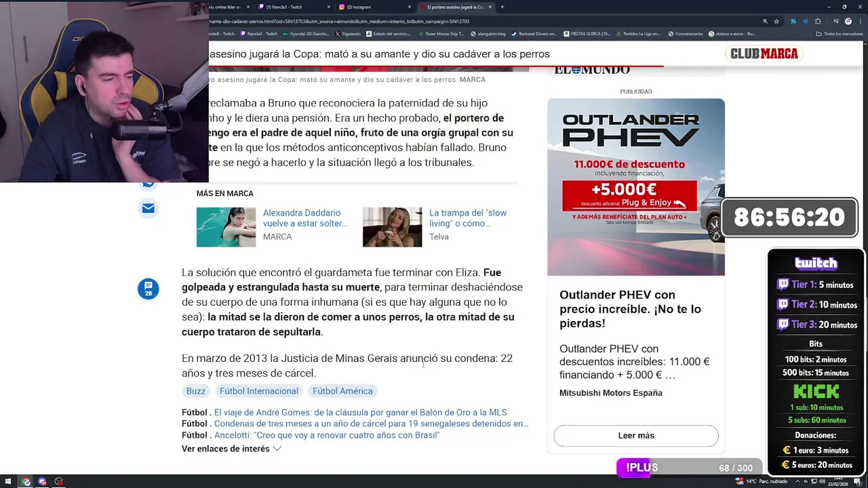The width and height of the screenshot is (868, 488).
Task: Open the slow living article thumbnail
Action: coord(392,227)
